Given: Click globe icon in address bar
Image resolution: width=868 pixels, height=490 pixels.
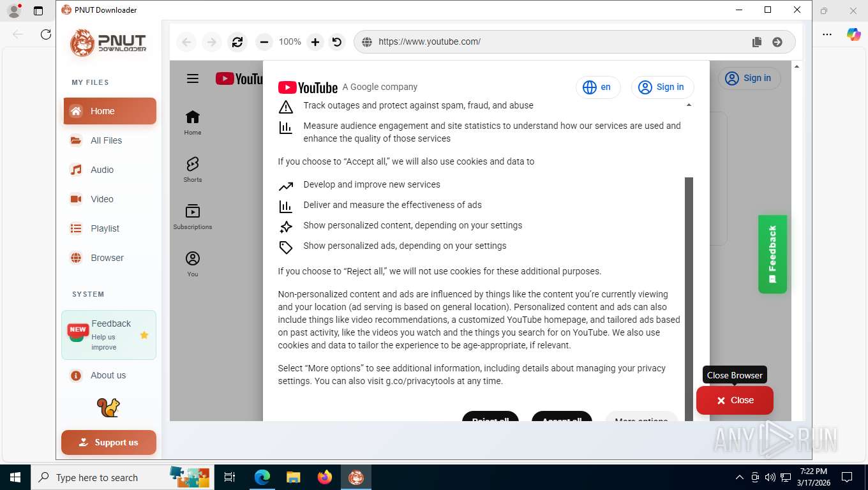Looking at the screenshot, I should point(367,42).
